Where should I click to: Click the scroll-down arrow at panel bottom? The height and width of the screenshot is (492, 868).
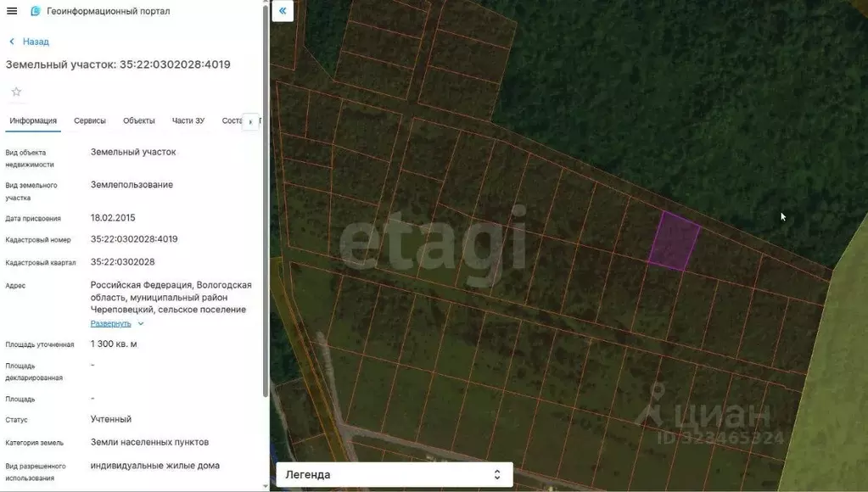[x=266, y=486]
